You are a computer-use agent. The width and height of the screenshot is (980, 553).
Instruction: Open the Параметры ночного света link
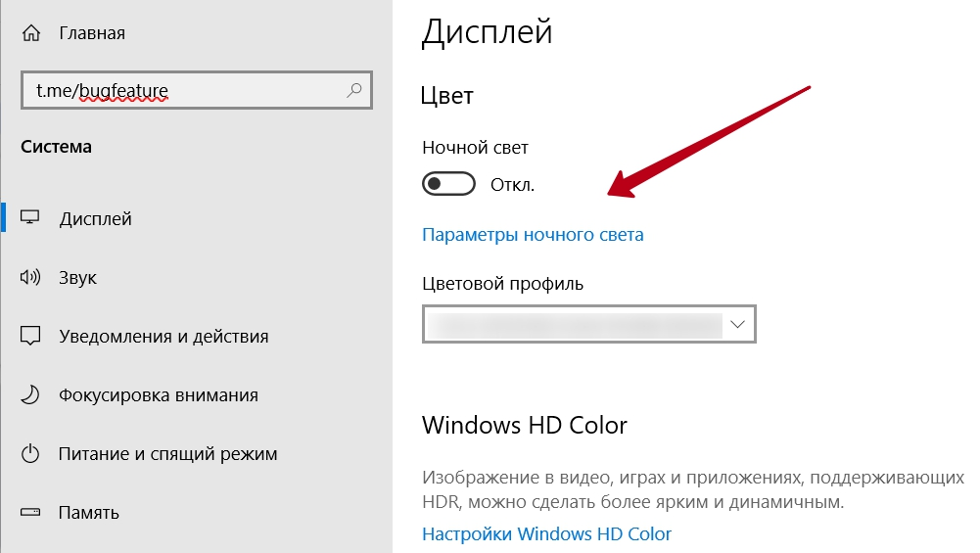(533, 235)
